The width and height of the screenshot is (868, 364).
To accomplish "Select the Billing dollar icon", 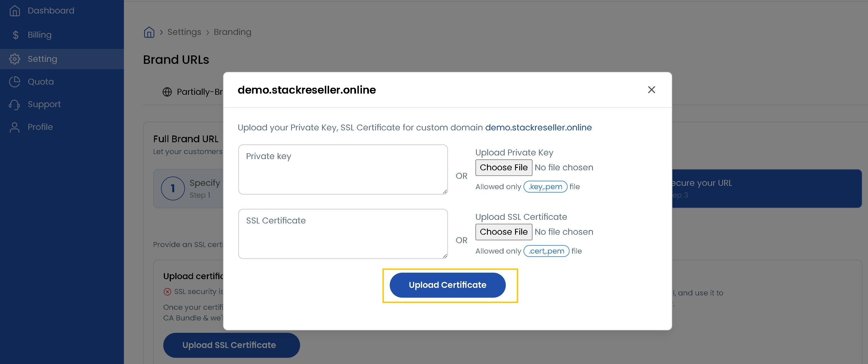I will [15, 35].
